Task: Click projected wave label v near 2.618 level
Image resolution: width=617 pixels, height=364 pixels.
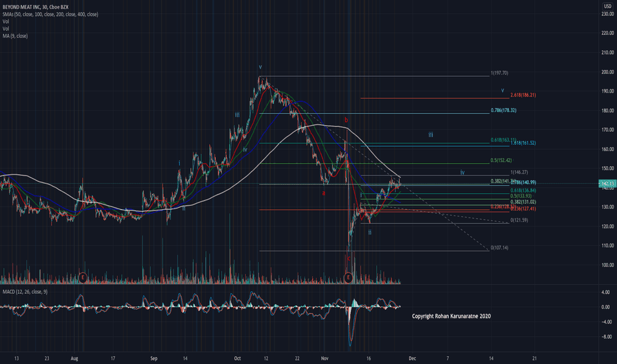Action: 502,90
